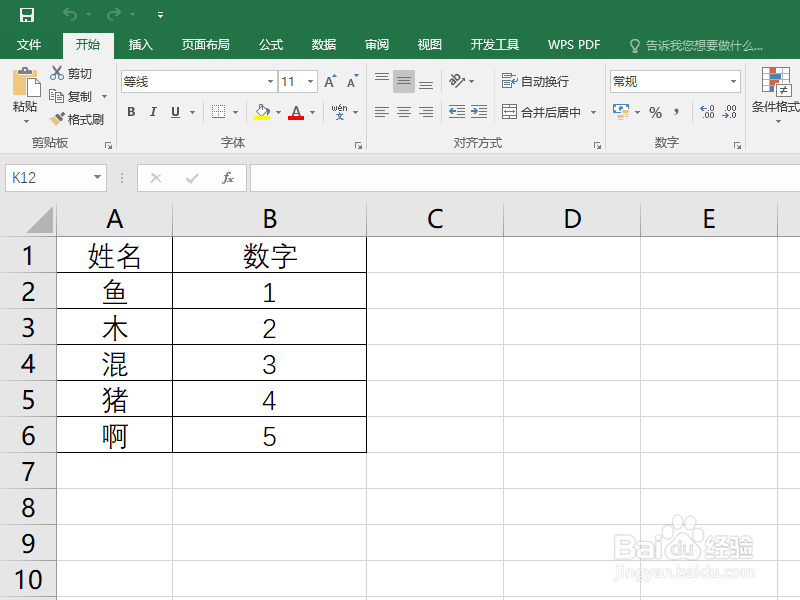
Task: Expand font color dropdown arrow
Action: [x=312, y=112]
